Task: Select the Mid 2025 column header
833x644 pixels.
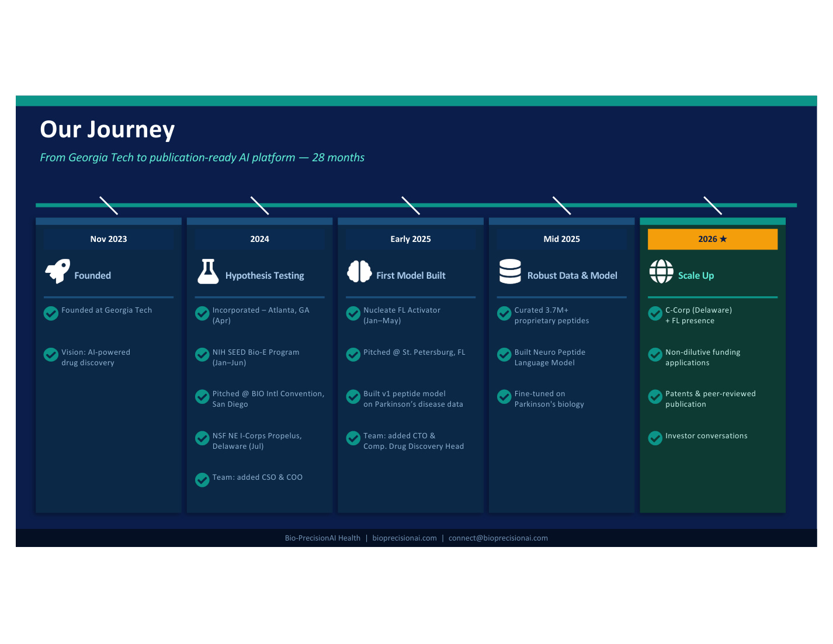Action: point(561,239)
